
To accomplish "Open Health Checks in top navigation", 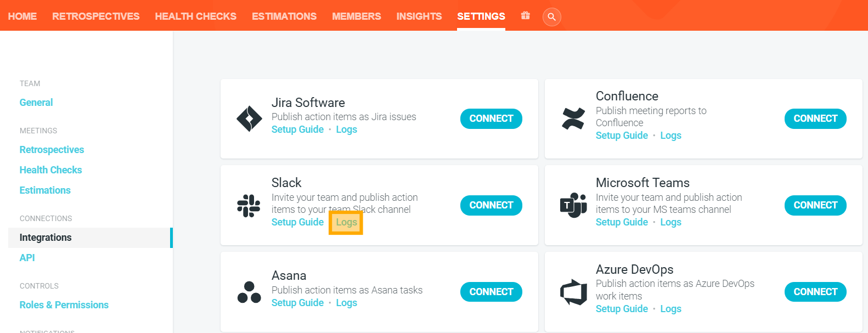I will [196, 16].
